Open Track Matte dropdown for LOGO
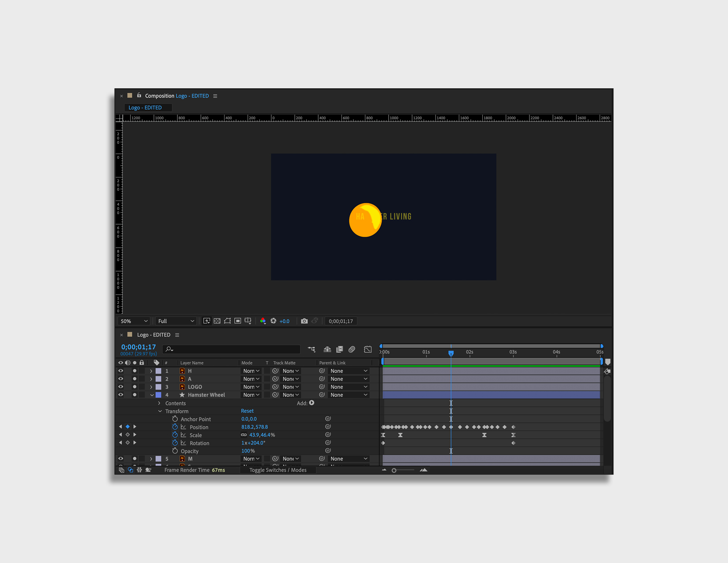The image size is (728, 563). tap(291, 387)
